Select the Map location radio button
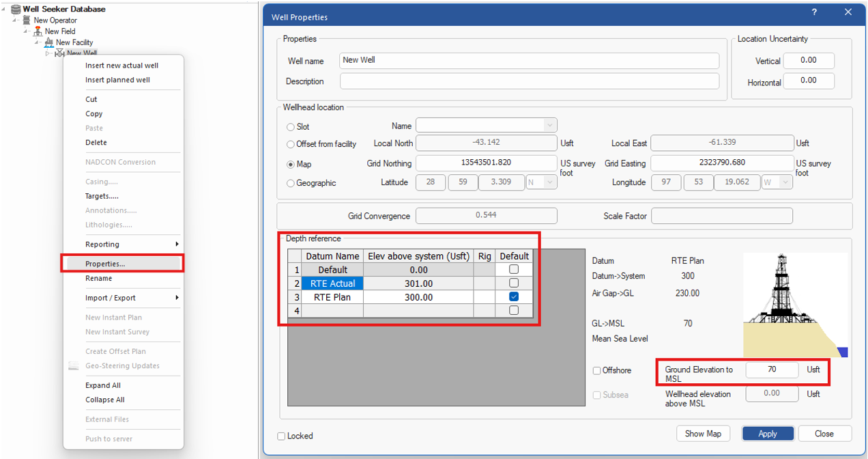868x459 pixels. 291,165
